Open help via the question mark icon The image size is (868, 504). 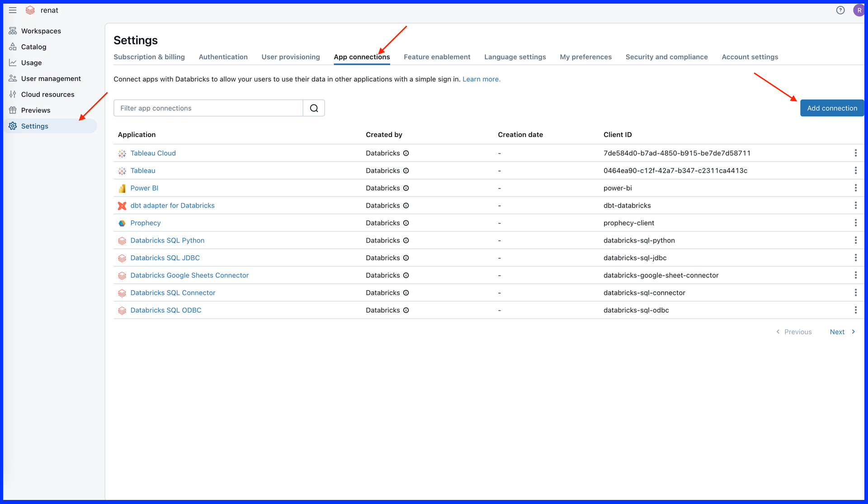841,10
